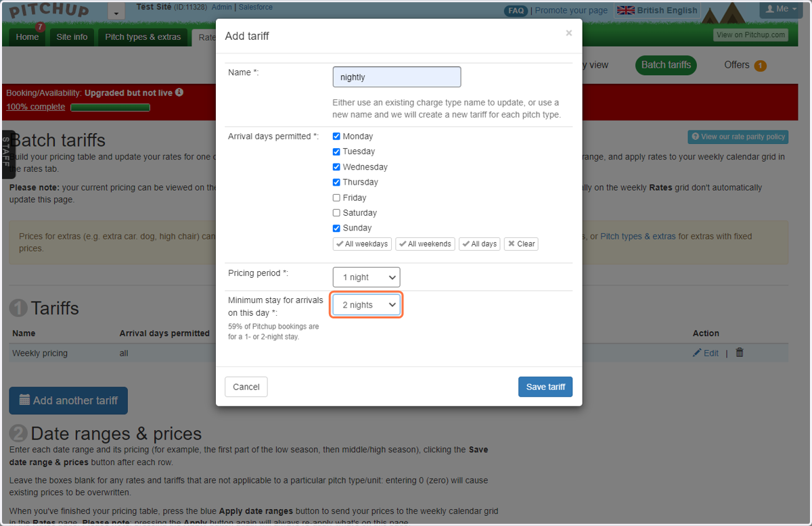The width and height of the screenshot is (812, 526).
Task: Click View on Pitchup.com button
Action: point(750,35)
